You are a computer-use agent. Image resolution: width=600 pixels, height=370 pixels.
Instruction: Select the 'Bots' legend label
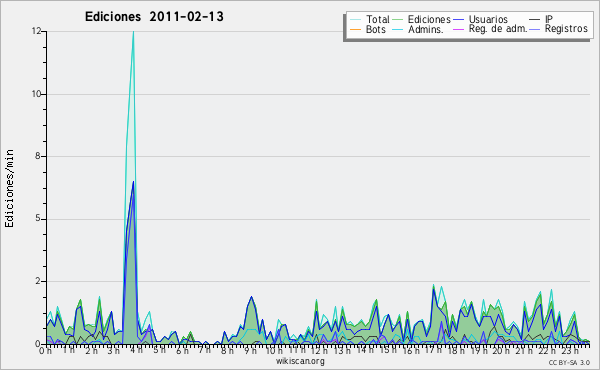375,29
